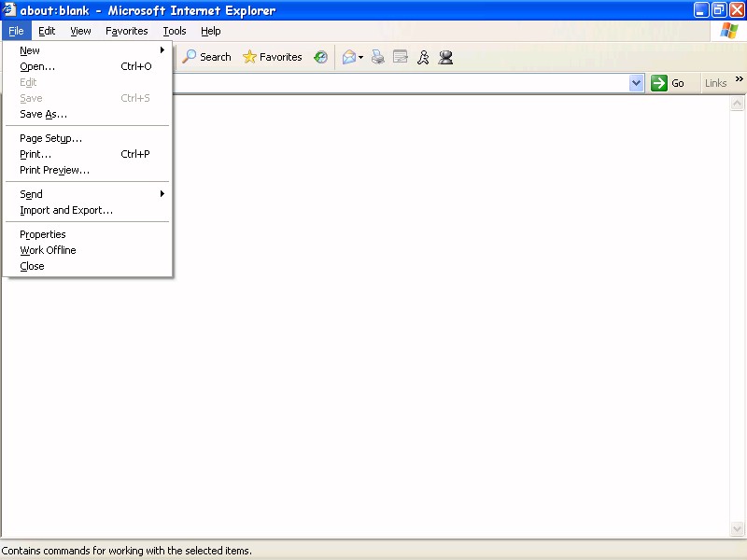The height and width of the screenshot is (560, 747).
Task: Open the Discuss toolbar icon
Action: coord(423,57)
